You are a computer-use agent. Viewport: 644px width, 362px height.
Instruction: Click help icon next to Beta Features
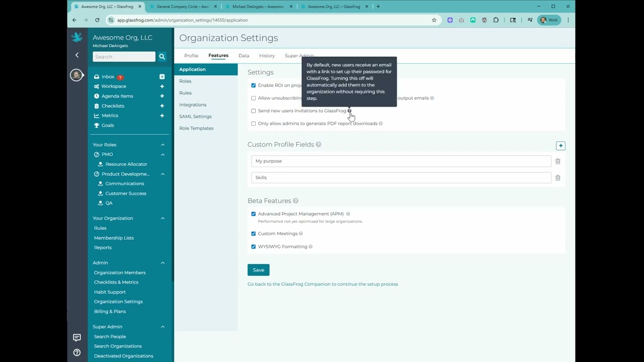[x=296, y=201]
